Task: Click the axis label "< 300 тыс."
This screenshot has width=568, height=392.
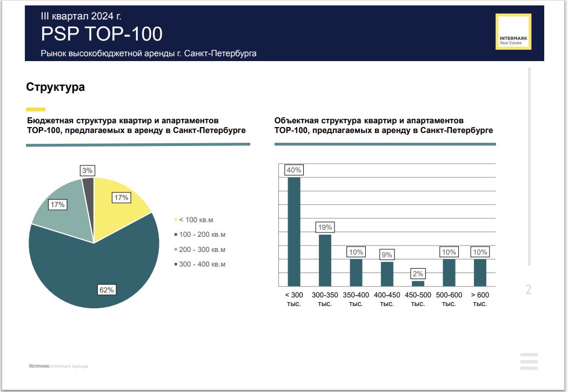Action: click(294, 299)
